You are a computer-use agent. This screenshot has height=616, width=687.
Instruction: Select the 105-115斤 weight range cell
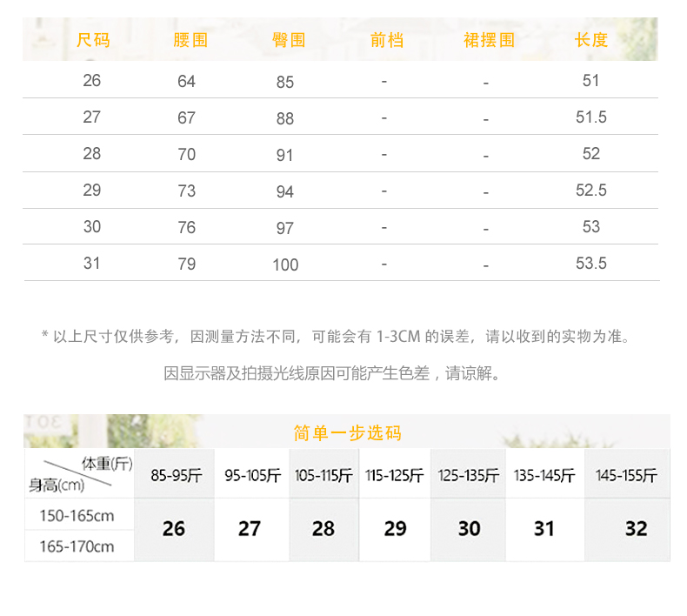pos(323,476)
